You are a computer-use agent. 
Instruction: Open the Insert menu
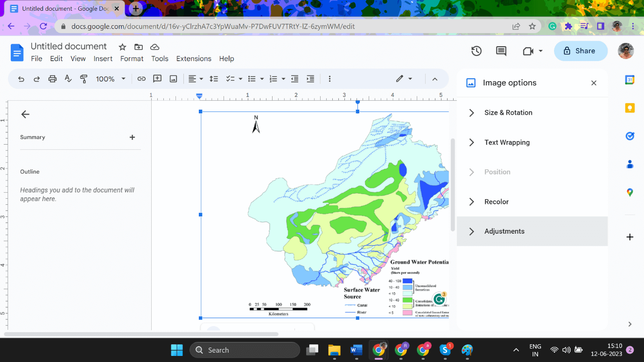[x=103, y=58]
